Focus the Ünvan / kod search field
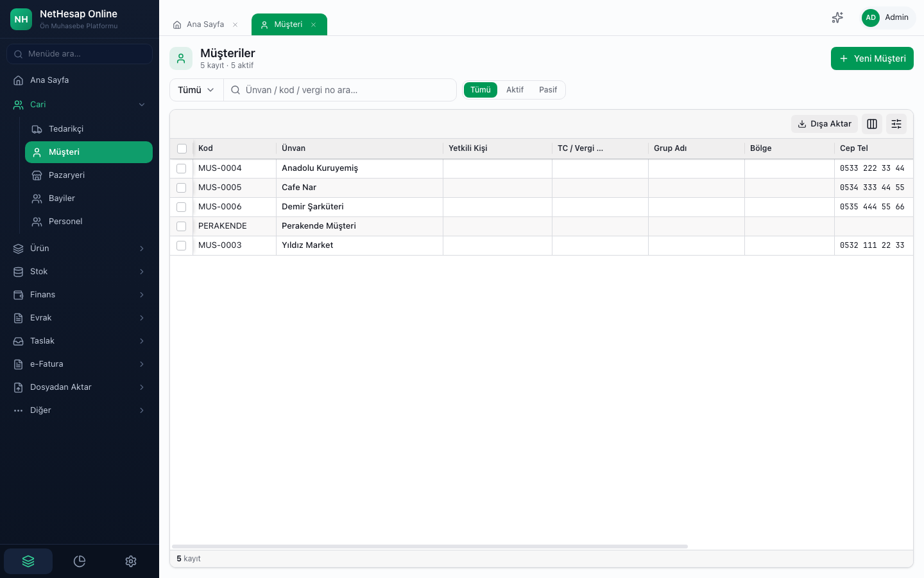 tap(340, 90)
